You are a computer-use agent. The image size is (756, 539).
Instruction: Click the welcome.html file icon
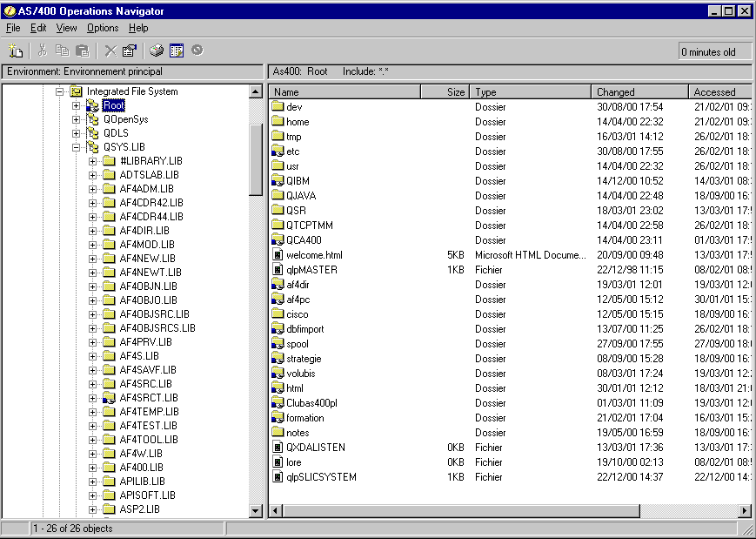[278, 255]
